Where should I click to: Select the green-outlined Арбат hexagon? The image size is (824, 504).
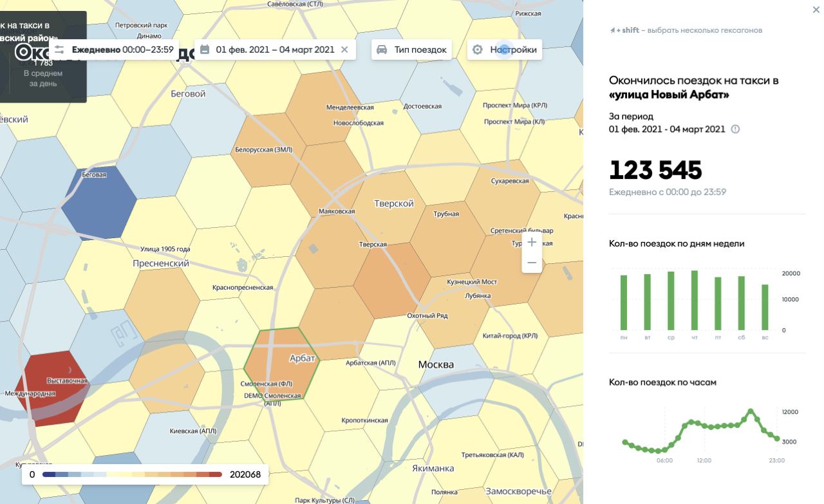[281, 365]
